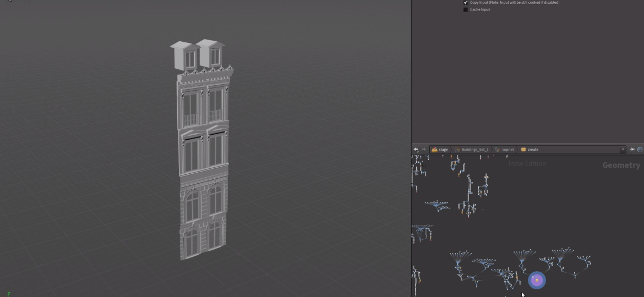This screenshot has height=297, width=644.
Task: Click the forward arrow in network path bar
Action: click(x=423, y=150)
